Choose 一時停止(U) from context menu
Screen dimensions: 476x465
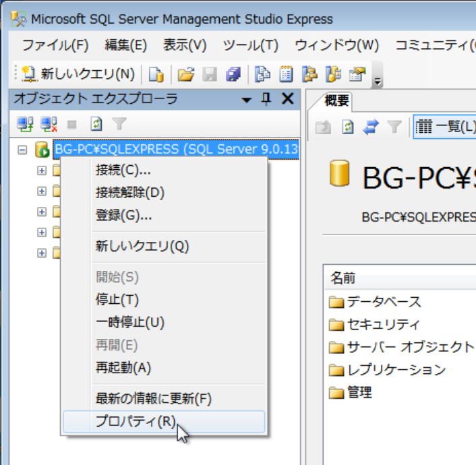click(164, 322)
